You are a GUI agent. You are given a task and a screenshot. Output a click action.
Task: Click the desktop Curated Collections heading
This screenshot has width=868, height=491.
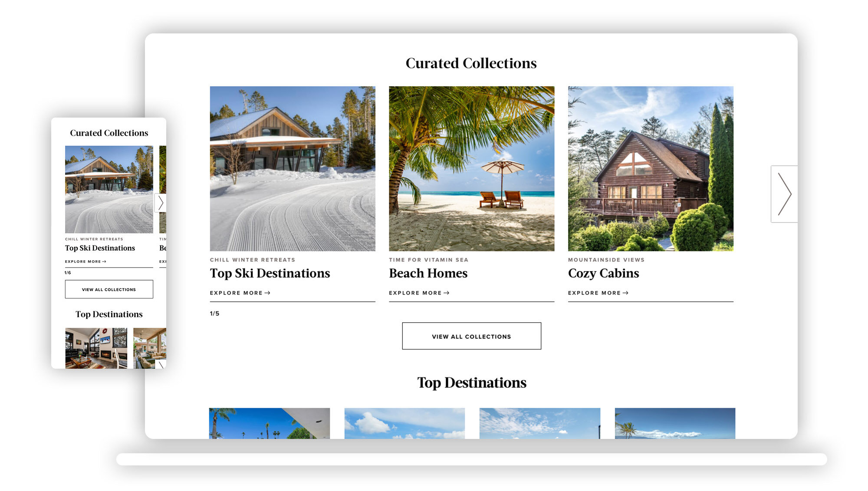tap(471, 63)
